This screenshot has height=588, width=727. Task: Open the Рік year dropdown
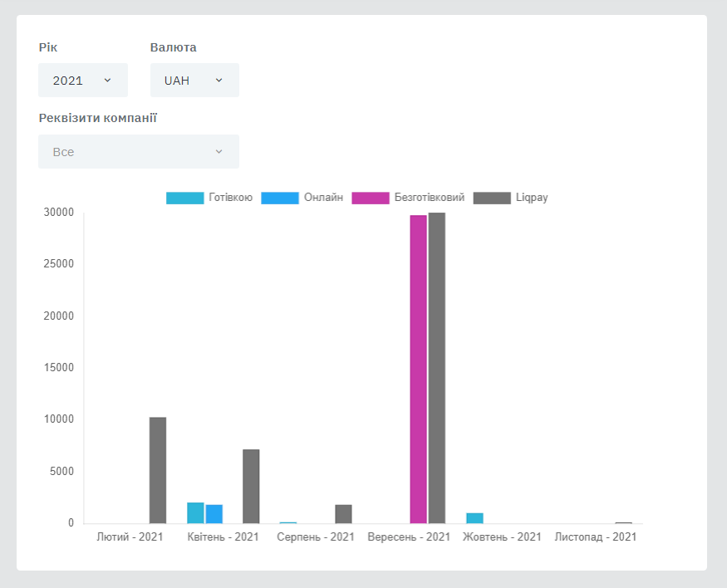pos(82,81)
